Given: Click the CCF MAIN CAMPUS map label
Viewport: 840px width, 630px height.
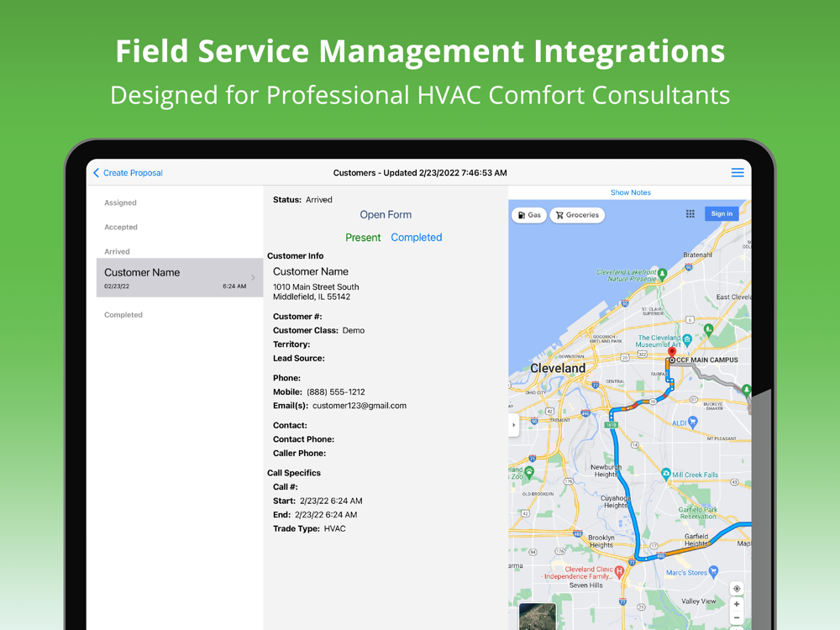Looking at the screenshot, I should pos(706,360).
